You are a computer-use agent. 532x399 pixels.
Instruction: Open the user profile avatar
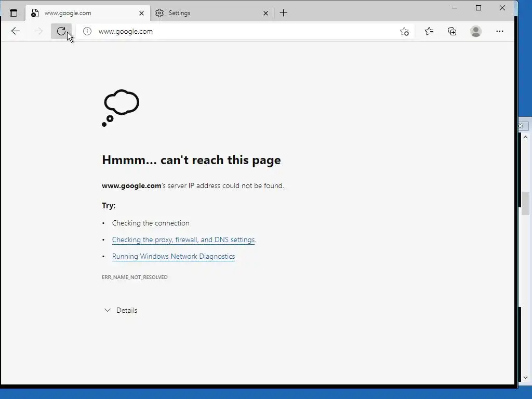(x=476, y=31)
